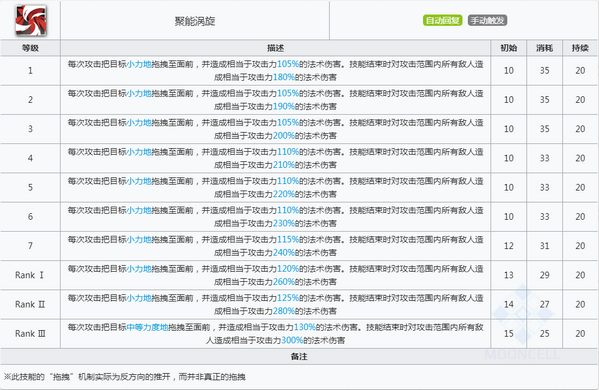This screenshot has height=390, width=599.
Task: Select the Rank III level cell
Action: point(30,333)
